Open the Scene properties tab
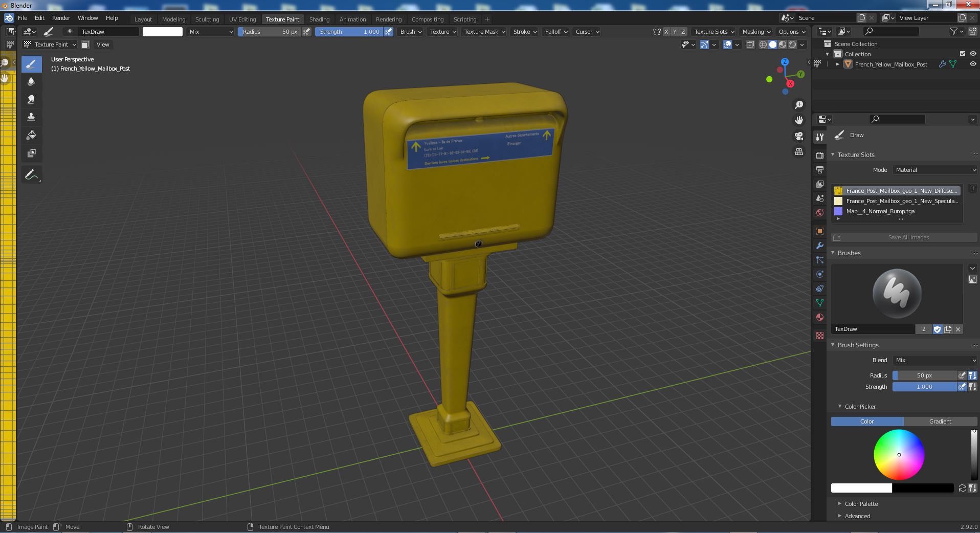Viewport: 980px width, 533px height. point(820,198)
